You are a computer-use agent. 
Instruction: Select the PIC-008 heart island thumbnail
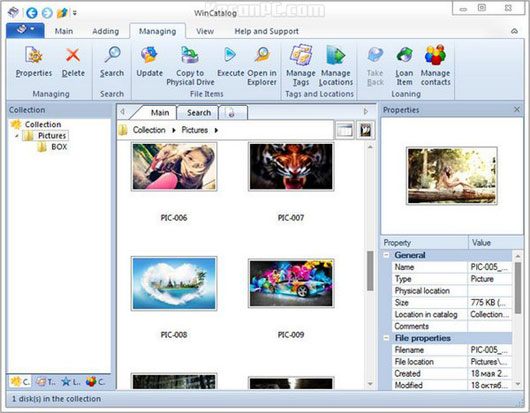(x=174, y=283)
